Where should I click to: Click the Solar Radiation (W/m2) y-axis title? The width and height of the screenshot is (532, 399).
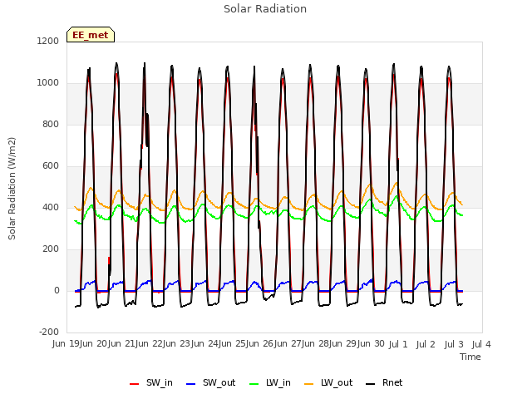(x=12, y=189)
